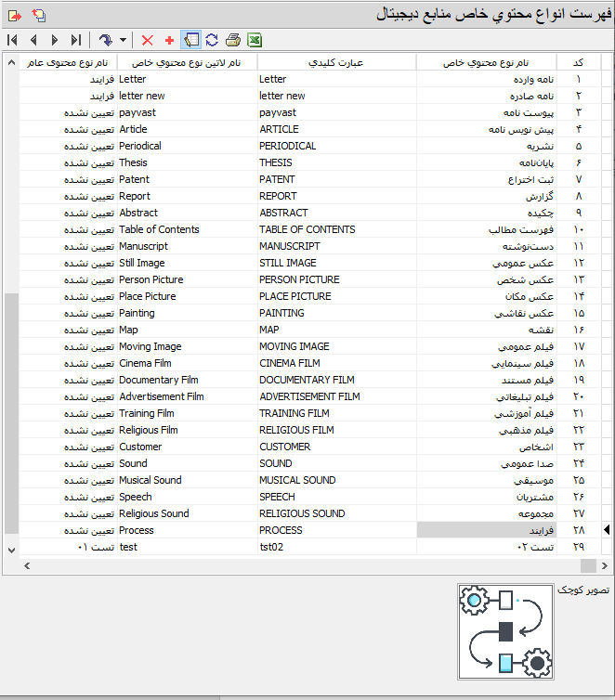Click the exit icon at top left

click(15, 15)
